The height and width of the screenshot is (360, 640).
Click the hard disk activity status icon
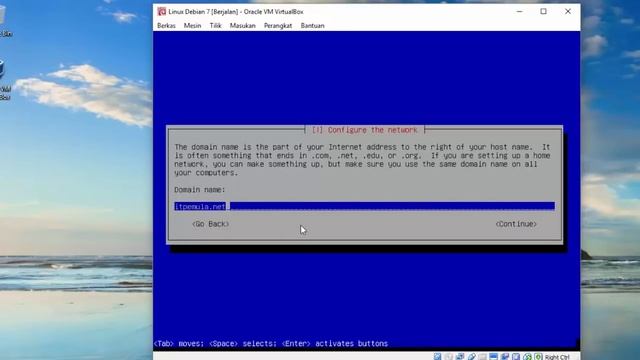(x=438, y=356)
